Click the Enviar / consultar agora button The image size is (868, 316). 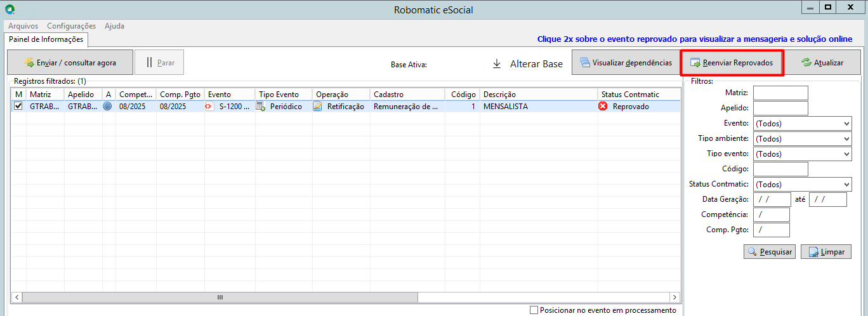(70, 63)
